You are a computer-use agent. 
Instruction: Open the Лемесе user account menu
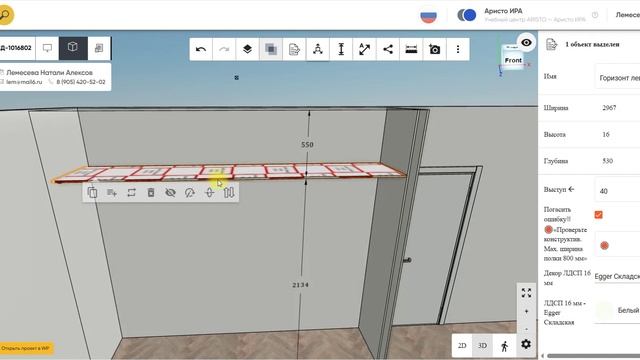[628, 15]
